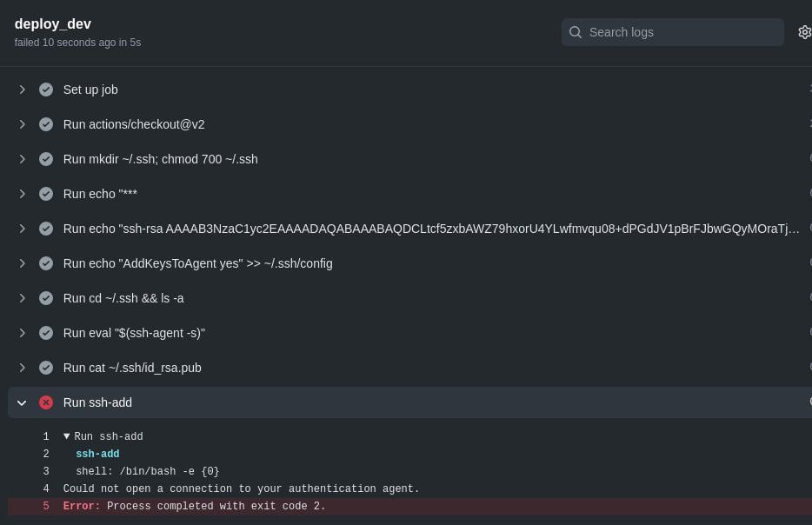Expand the AddKeysToAgent yes step

22,263
